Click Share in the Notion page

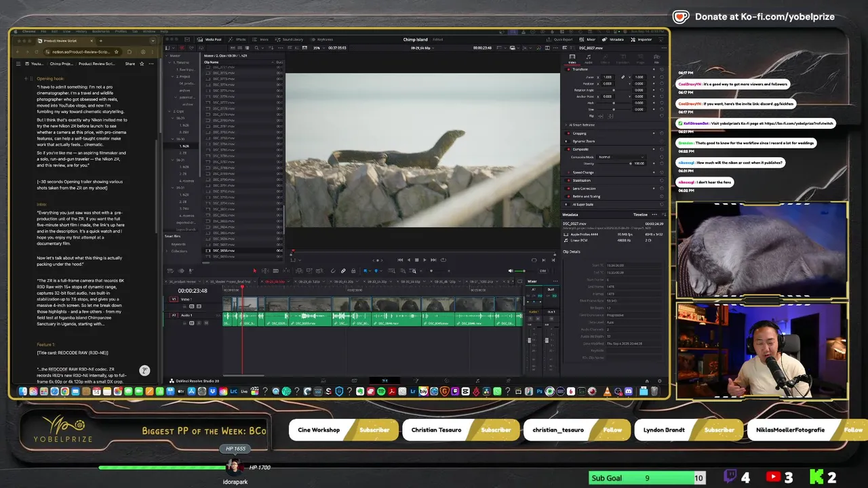point(130,63)
